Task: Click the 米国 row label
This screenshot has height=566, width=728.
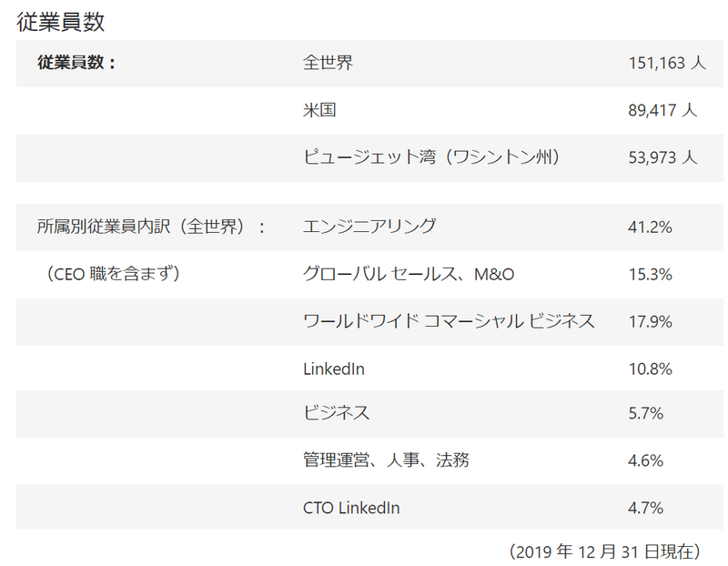Action: [319, 110]
